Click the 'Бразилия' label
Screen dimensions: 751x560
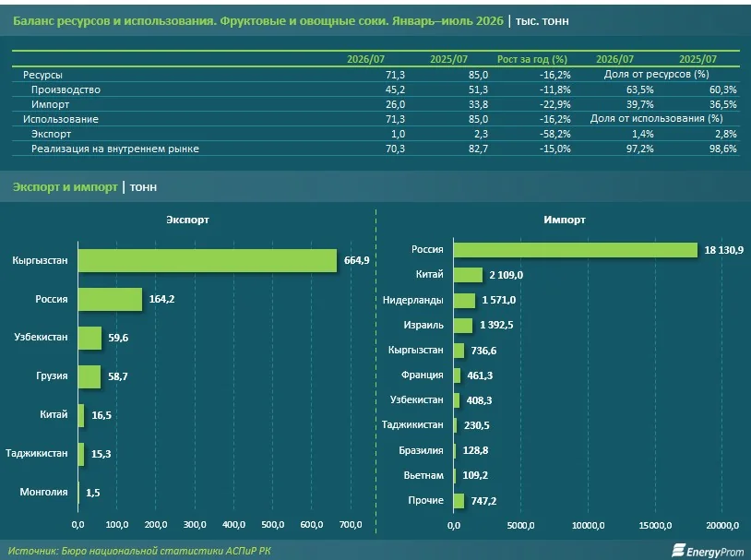coord(421,450)
